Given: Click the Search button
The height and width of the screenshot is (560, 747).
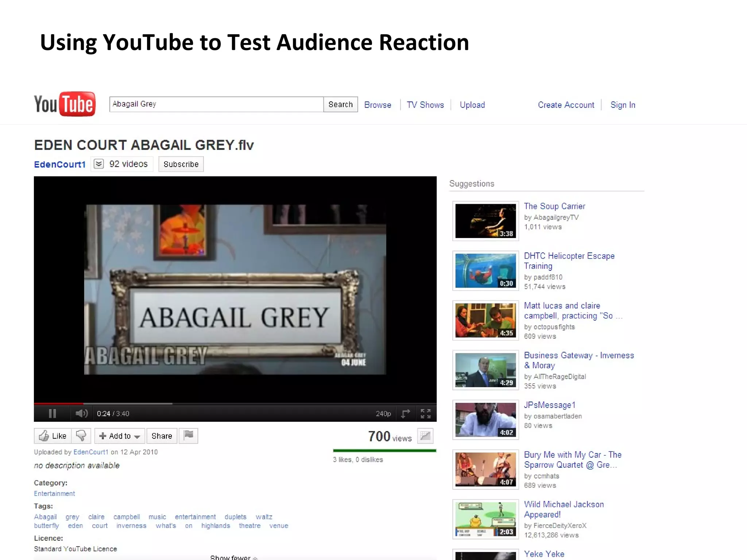Looking at the screenshot, I should click(x=340, y=104).
